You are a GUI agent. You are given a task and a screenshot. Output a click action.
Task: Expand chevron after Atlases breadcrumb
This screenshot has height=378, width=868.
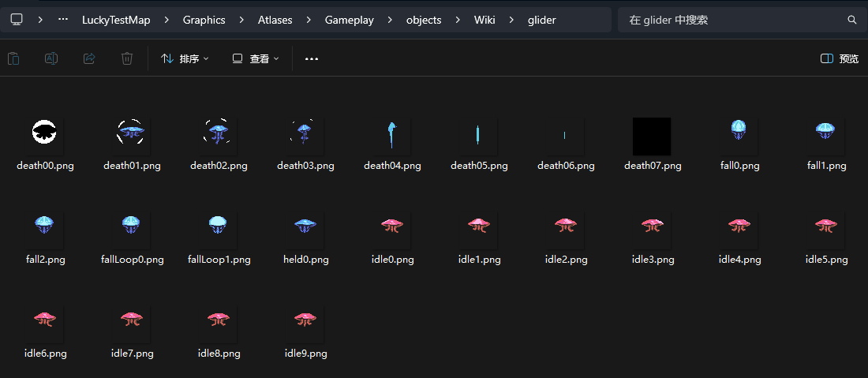pos(309,20)
